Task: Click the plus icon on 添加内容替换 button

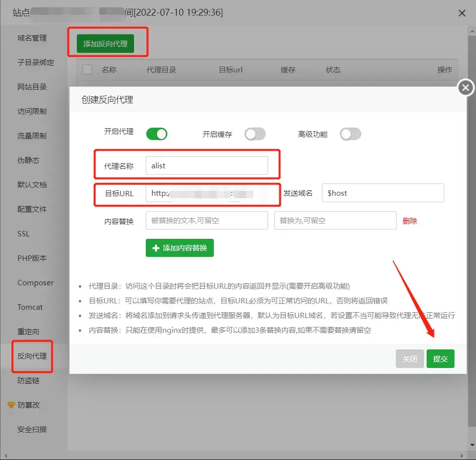Action: coord(156,248)
